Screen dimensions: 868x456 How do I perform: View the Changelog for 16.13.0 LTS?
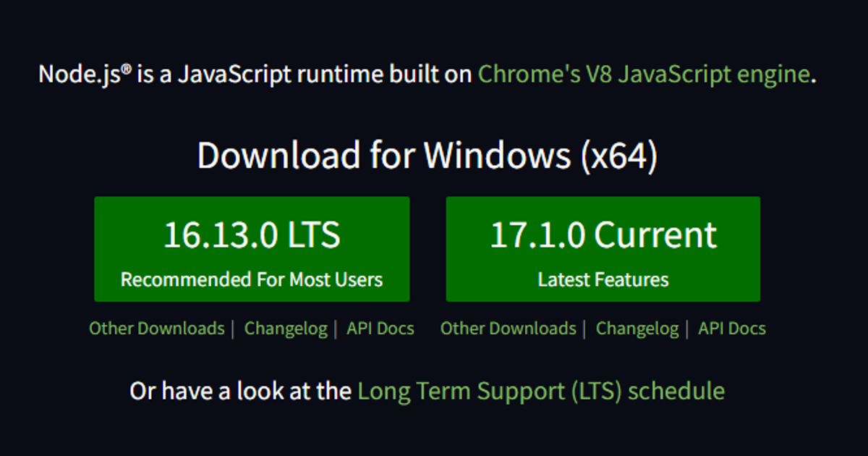(x=286, y=329)
